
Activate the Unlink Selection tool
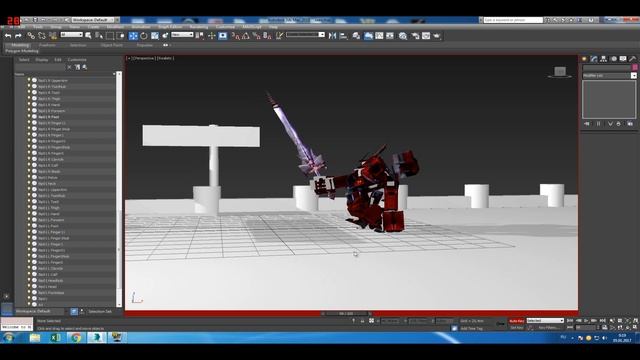pos(42,36)
